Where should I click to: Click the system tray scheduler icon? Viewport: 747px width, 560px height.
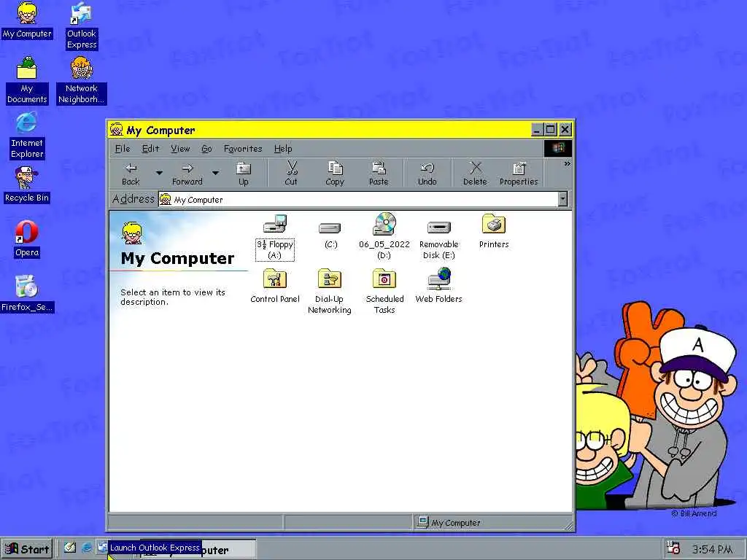(x=673, y=548)
